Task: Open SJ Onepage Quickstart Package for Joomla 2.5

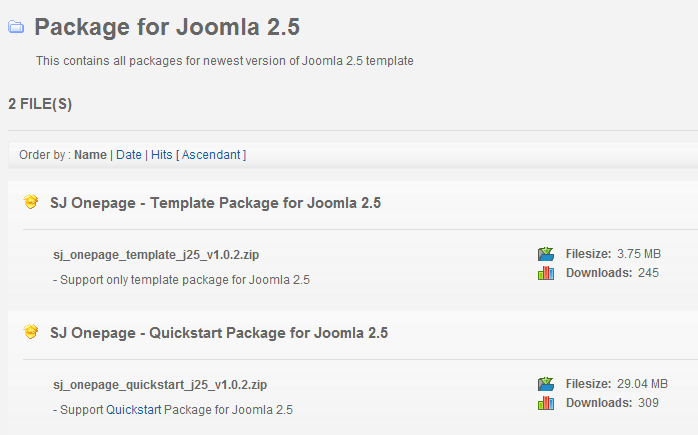Action: (x=219, y=333)
